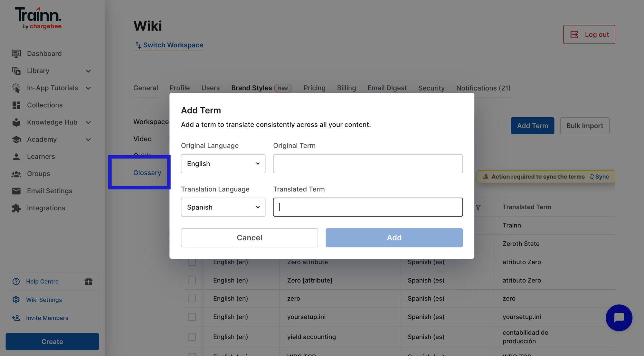
Task: Expand the Knowledge Hub chevron
Action: [x=88, y=122]
